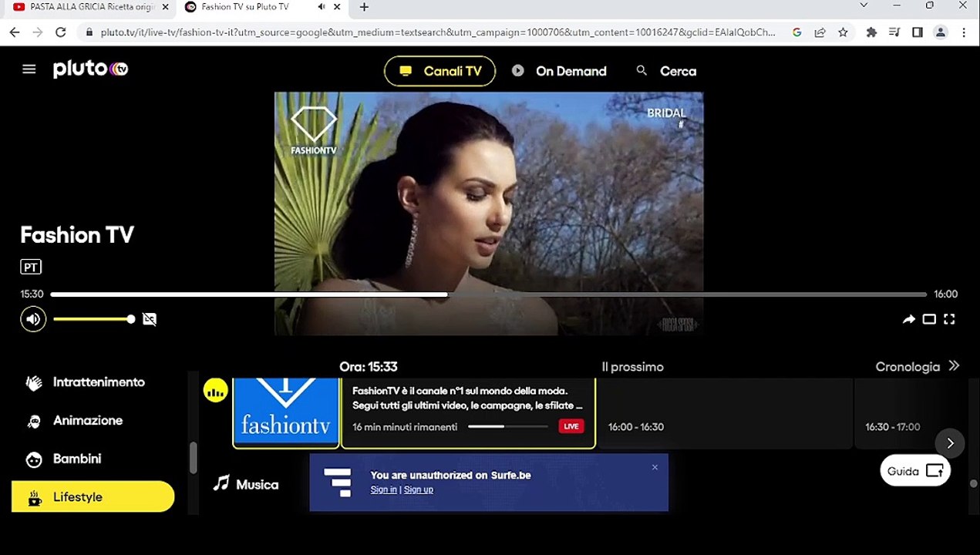
Task: Mute the Fashion TV browser tab
Action: point(322,7)
